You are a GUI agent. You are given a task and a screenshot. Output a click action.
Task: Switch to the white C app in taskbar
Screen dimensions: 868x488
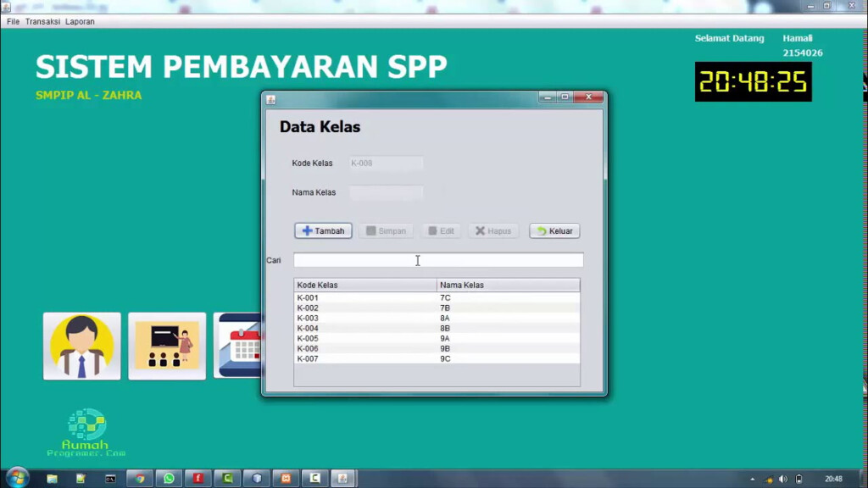pos(315,479)
